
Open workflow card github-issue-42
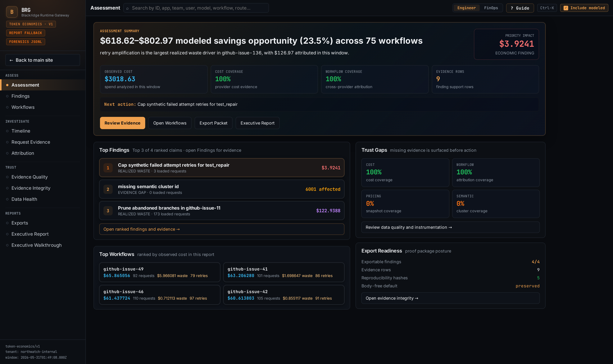point(284,295)
